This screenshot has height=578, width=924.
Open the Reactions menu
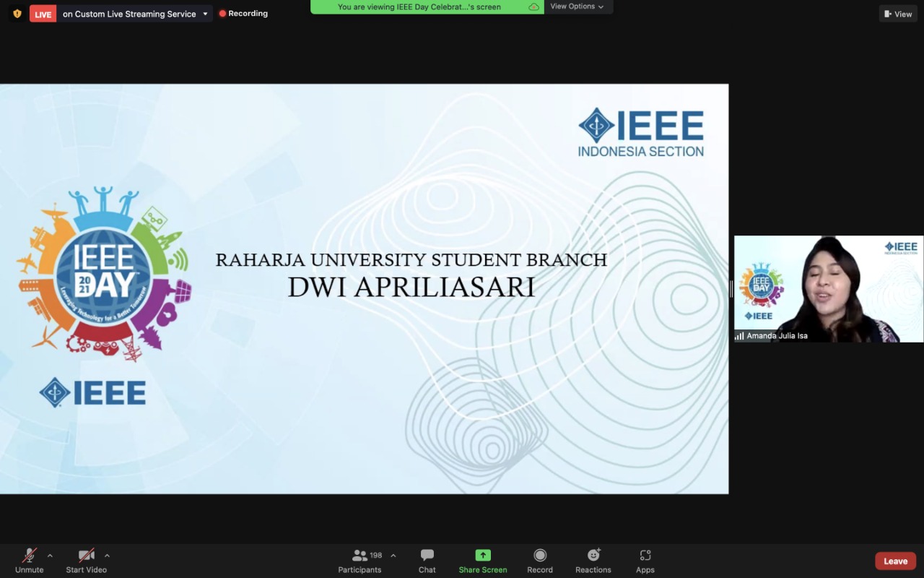593,561
